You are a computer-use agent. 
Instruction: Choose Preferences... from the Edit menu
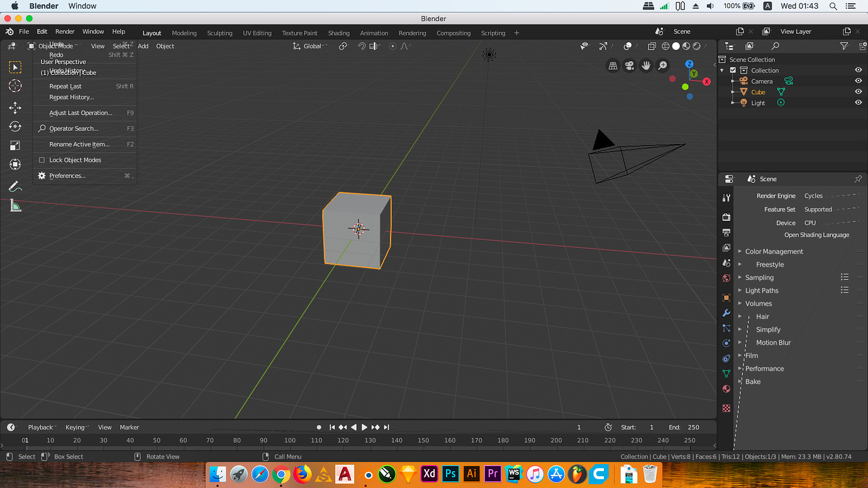click(85, 176)
